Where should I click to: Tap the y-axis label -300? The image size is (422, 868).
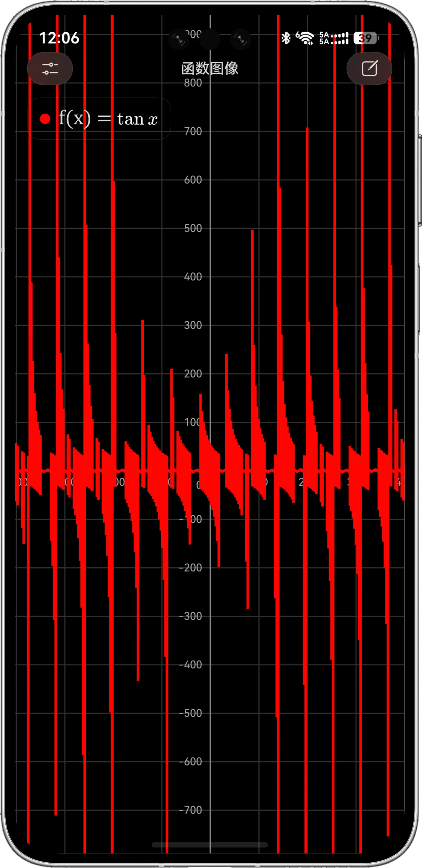(191, 616)
